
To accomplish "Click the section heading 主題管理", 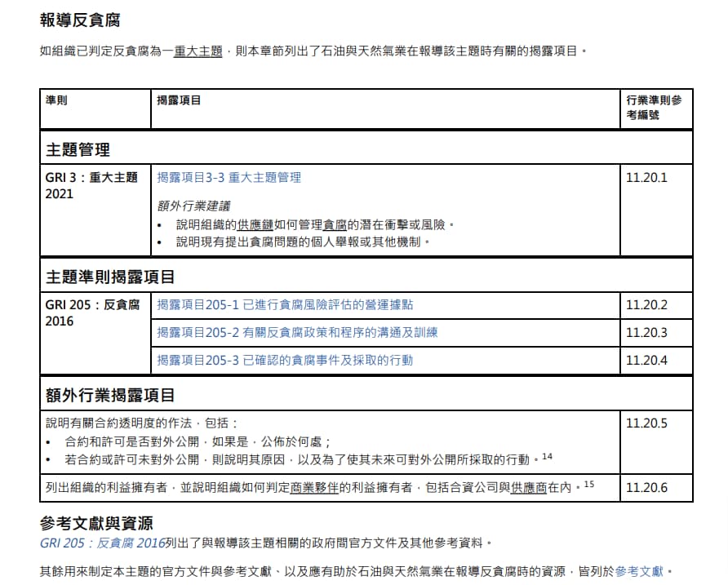I will point(78,149).
